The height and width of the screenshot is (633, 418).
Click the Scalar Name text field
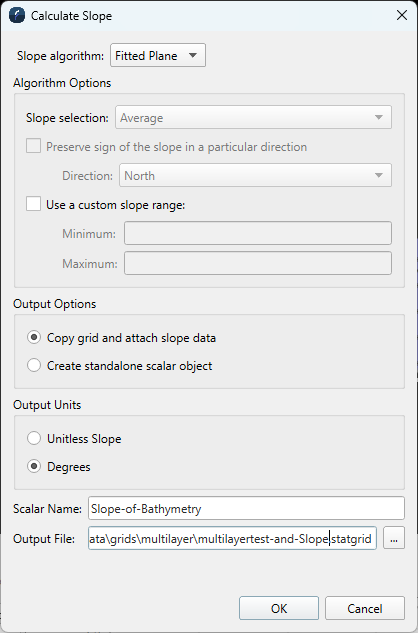(x=246, y=508)
